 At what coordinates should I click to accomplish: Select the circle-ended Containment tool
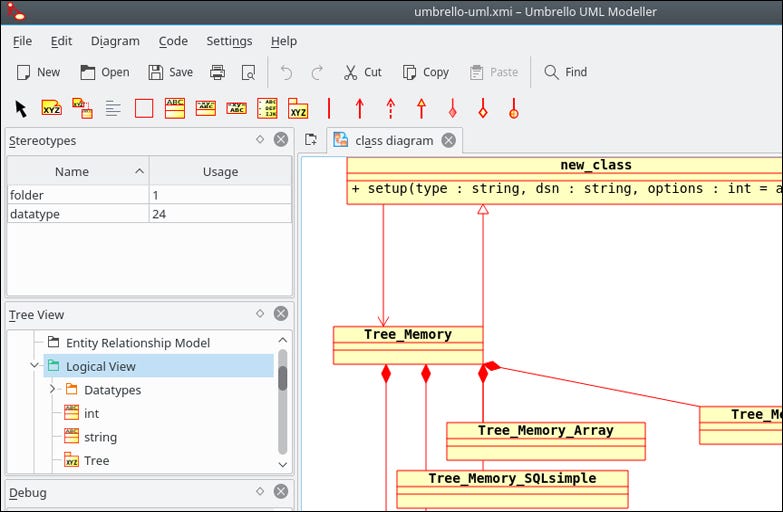tap(514, 108)
